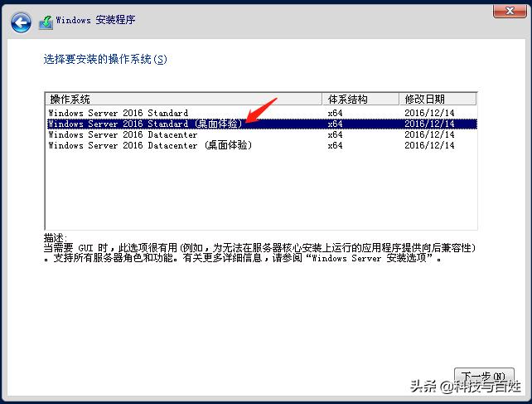Click x64 in first Standard row
This screenshot has width=532, height=404.
pyautogui.click(x=335, y=113)
